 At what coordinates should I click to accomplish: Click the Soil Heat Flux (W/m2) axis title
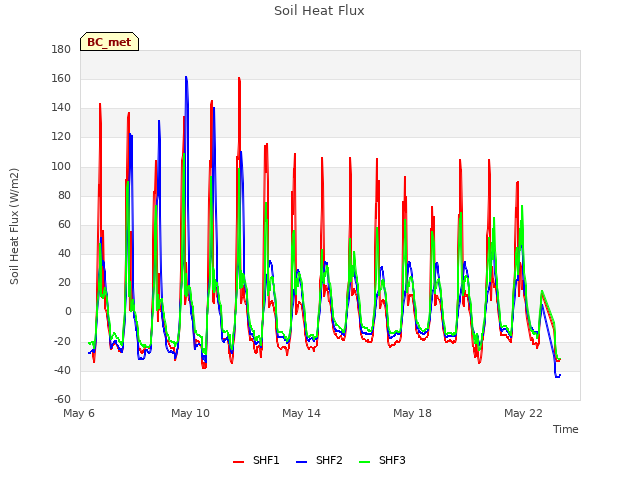pos(15,226)
